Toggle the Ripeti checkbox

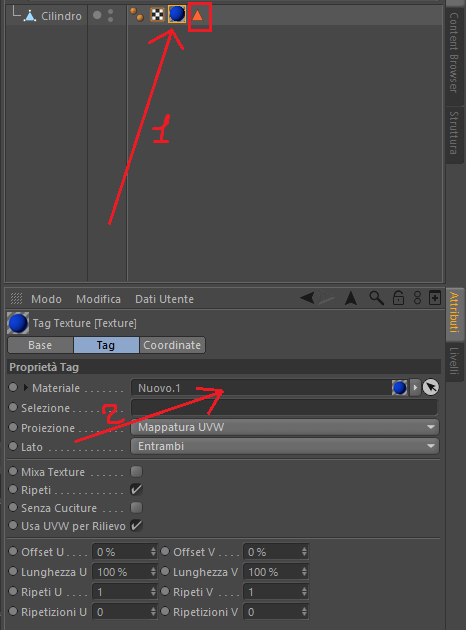coord(137,489)
